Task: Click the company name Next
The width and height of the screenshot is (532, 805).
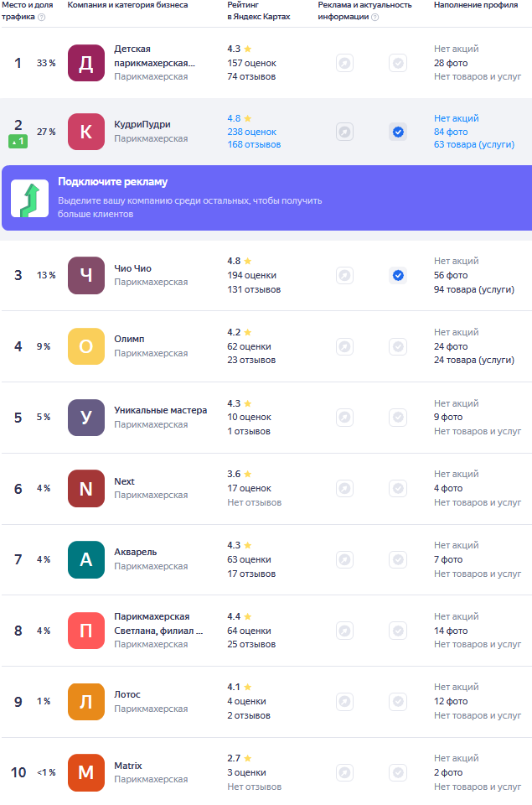Action: click(124, 481)
